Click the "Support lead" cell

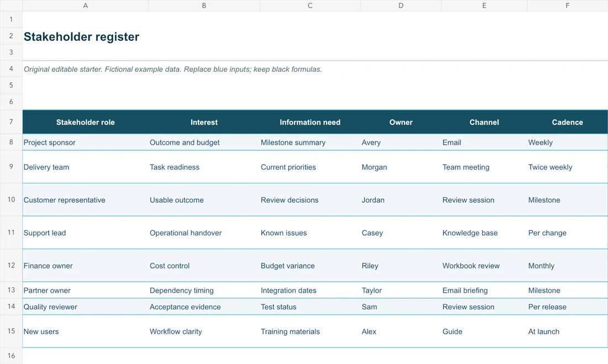click(x=85, y=233)
